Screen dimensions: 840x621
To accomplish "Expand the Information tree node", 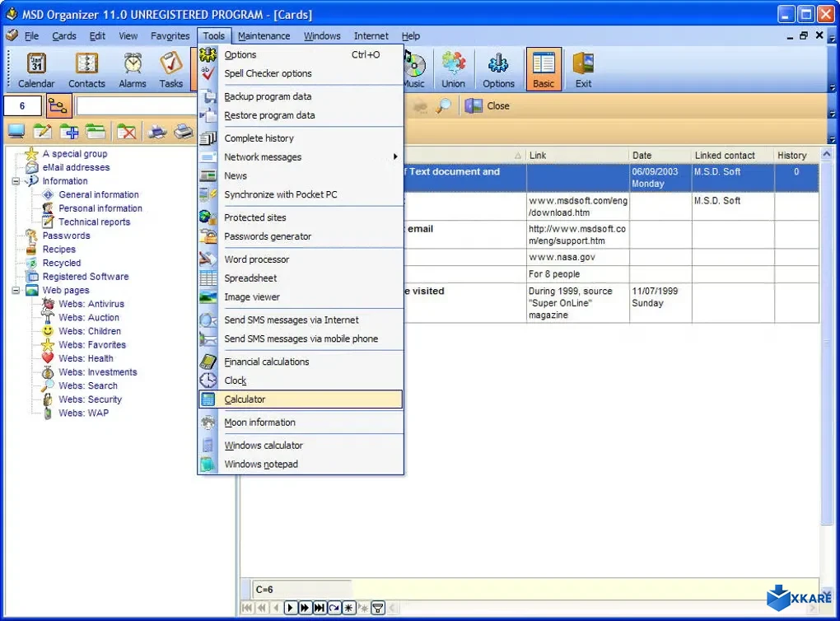I will tap(16, 180).
